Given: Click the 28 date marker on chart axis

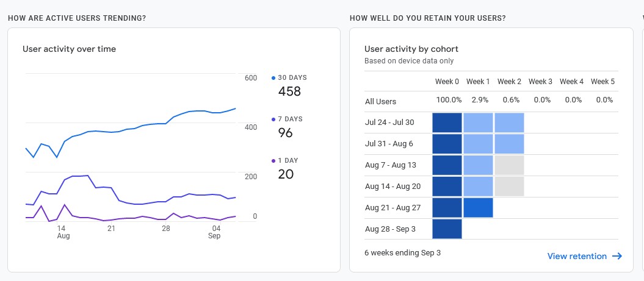Looking at the screenshot, I should tap(166, 229).
